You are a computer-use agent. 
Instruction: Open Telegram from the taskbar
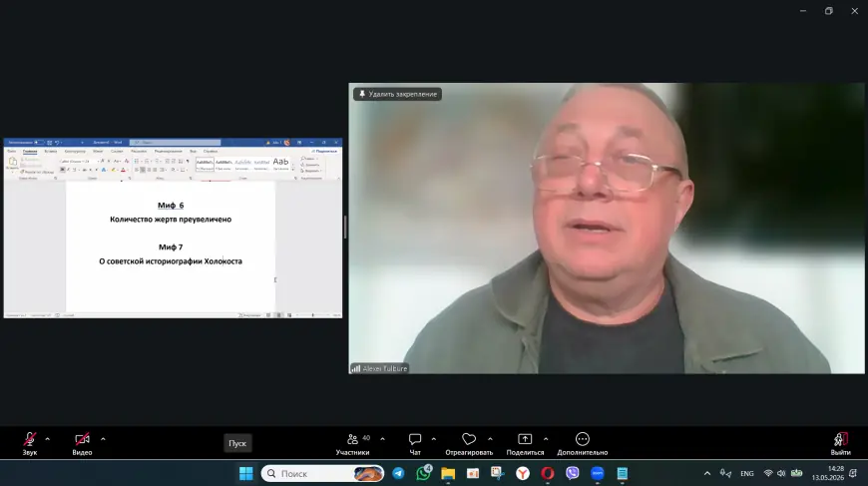coord(398,473)
